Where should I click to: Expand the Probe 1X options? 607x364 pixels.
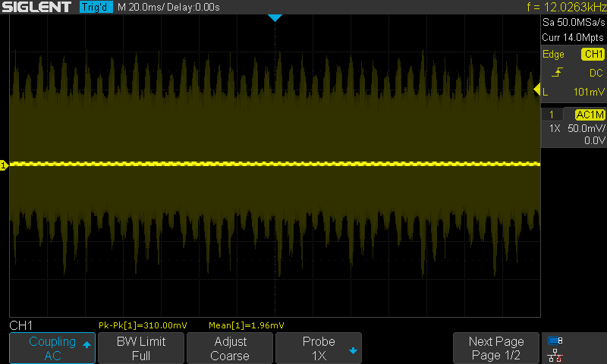click(318, 348)
